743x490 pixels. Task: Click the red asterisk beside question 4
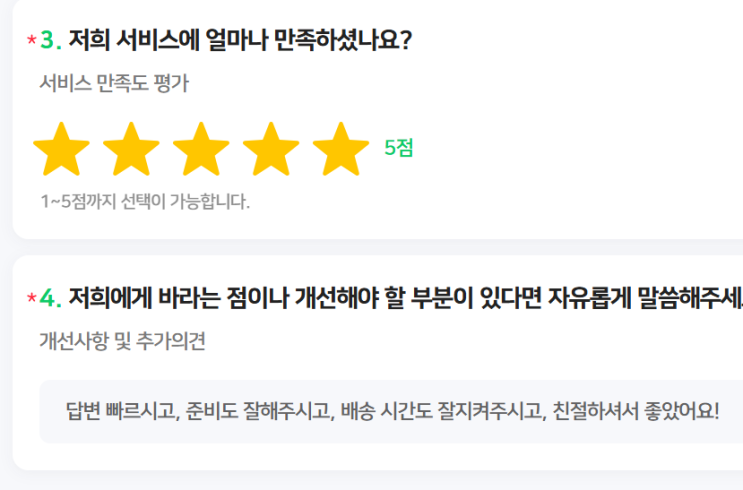point(31,299)
